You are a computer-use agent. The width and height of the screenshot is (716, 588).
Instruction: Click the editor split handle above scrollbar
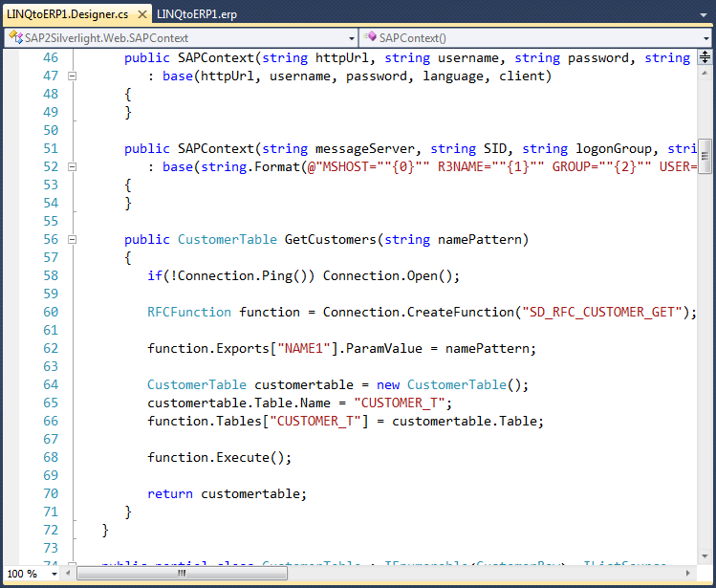pyautogui.click(x=705, y=57)
